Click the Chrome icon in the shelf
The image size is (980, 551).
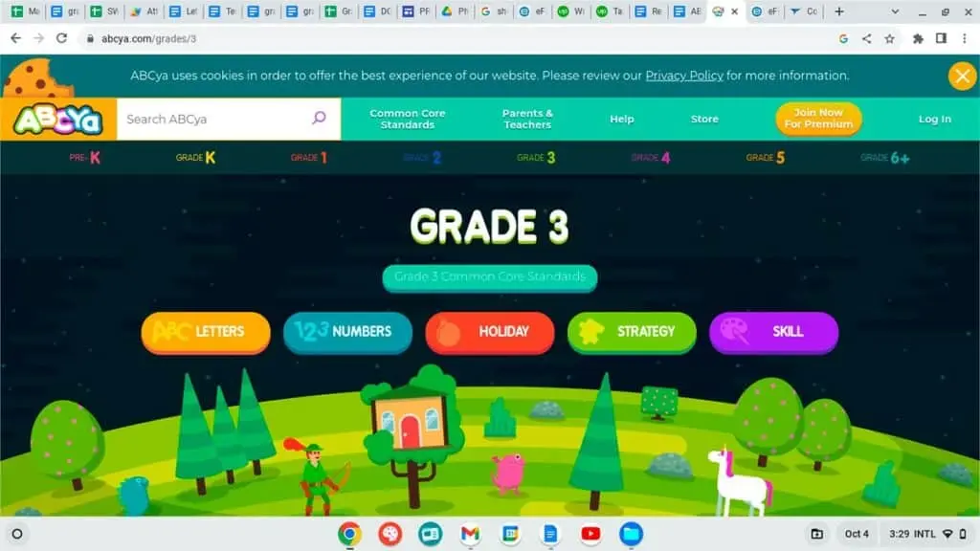pyautogui.click(x=349, y=534)
